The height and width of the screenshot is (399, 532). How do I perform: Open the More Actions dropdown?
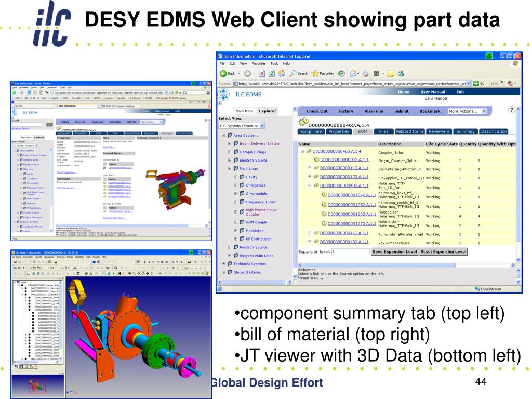coord(484,111)
